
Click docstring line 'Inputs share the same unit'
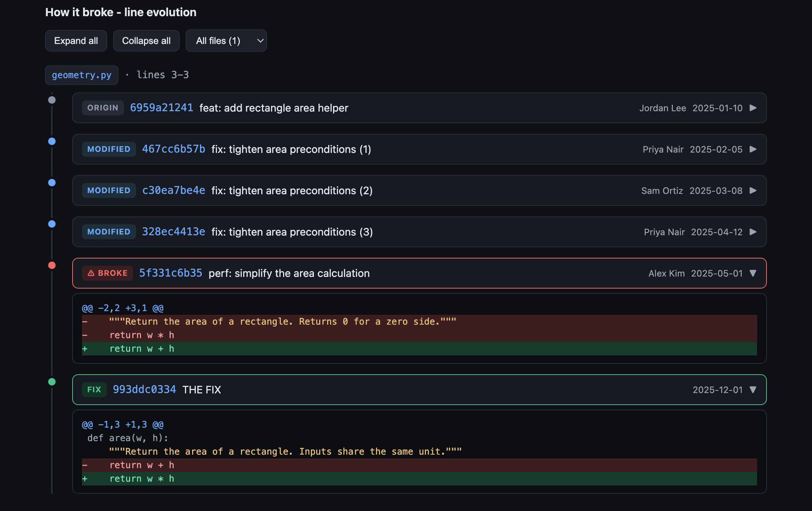[x=420, y=452]
